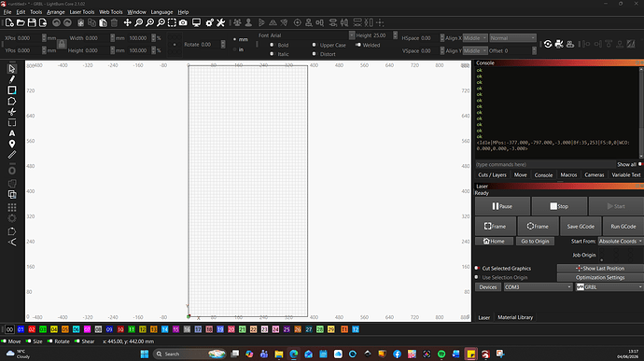Click the laser camera icon beside Normal
This screenshot has width=644, height=361.
559,44
